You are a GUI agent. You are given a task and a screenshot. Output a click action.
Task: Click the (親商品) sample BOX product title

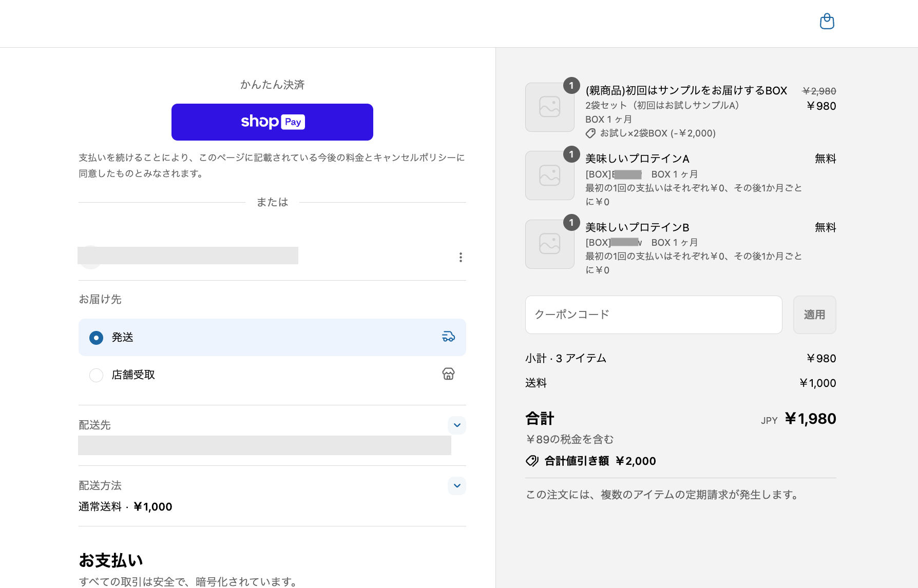(x=686, y=91)
